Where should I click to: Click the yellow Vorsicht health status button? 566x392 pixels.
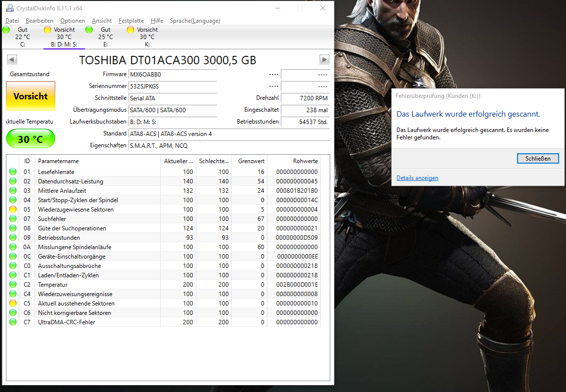click(x=31, y=96)
